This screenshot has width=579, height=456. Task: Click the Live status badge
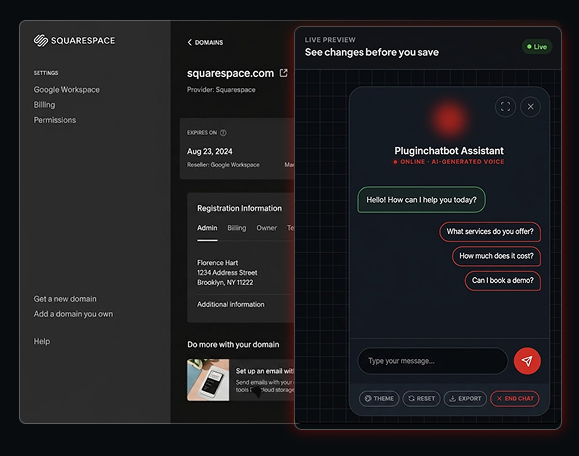[x=537, y=47]
